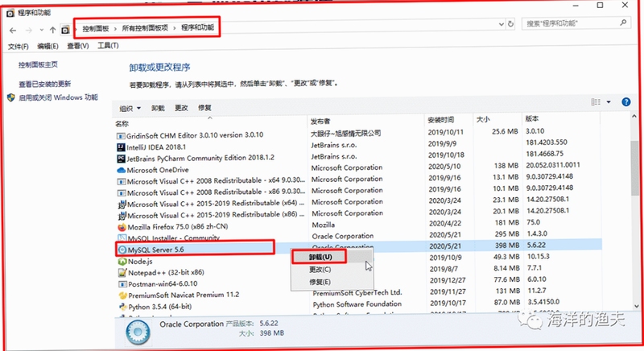Select Visual C++ 2015-2019 (x64) icon

(122, 204)
